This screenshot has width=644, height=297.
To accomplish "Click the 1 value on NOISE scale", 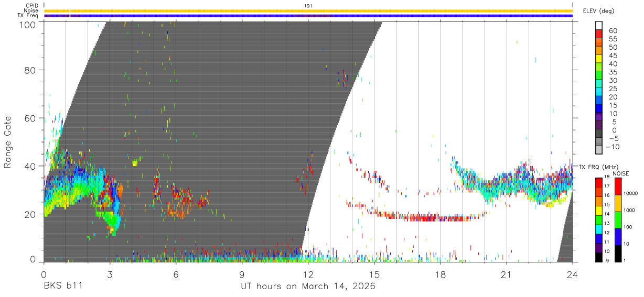I will pyautogui.click(x=626, y=261).
